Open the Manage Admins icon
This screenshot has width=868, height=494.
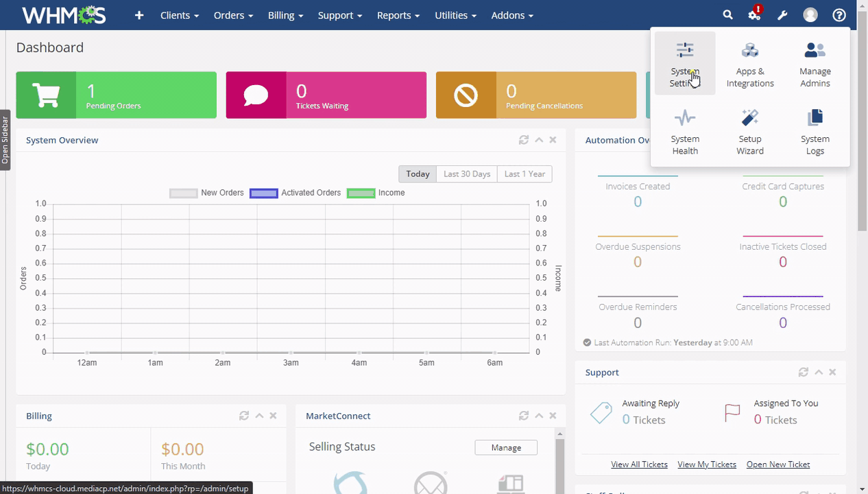[815, 63]
